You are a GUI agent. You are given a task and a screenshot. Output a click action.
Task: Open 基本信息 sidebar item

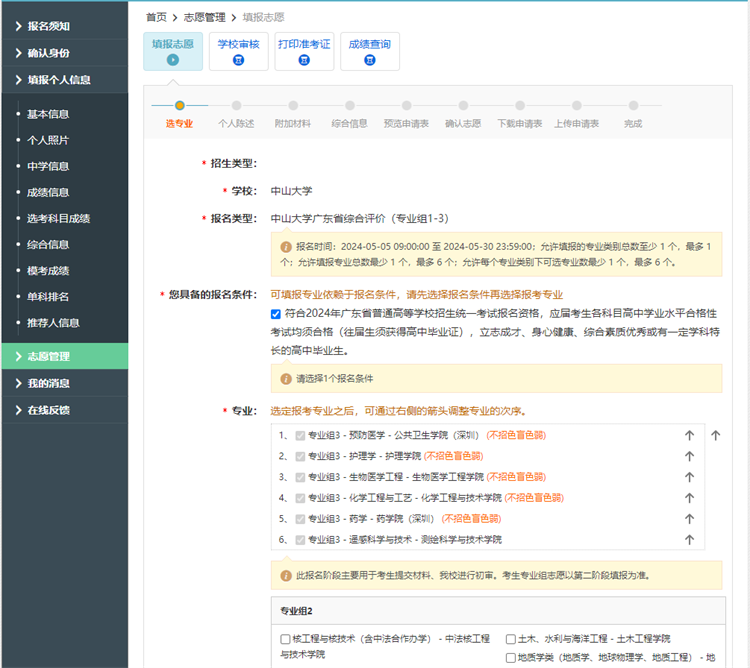[48, 114]
